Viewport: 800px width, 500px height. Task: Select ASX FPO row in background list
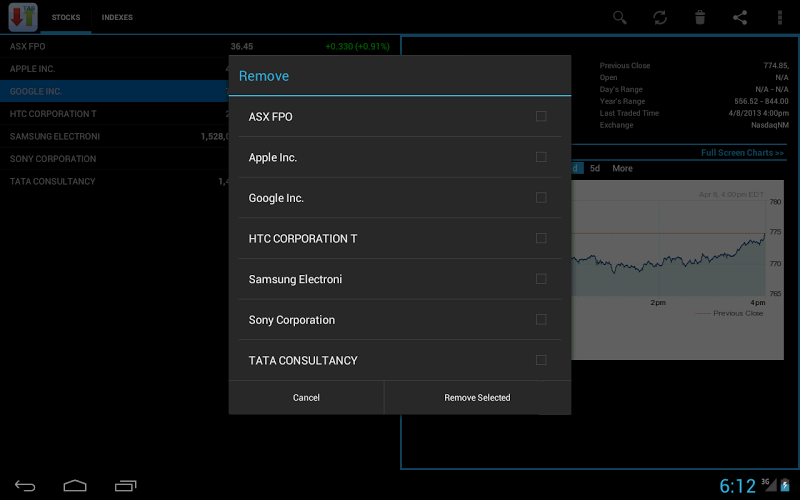200,46
